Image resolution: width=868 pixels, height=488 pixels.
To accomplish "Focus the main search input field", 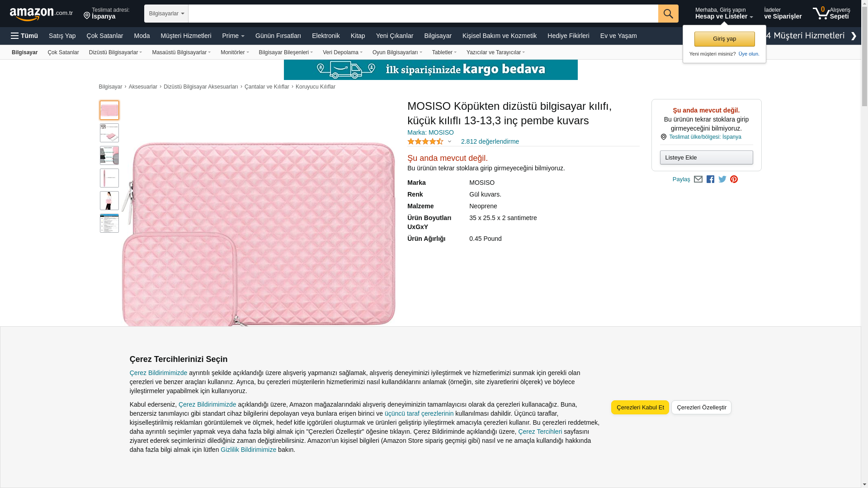I will 423,14.
